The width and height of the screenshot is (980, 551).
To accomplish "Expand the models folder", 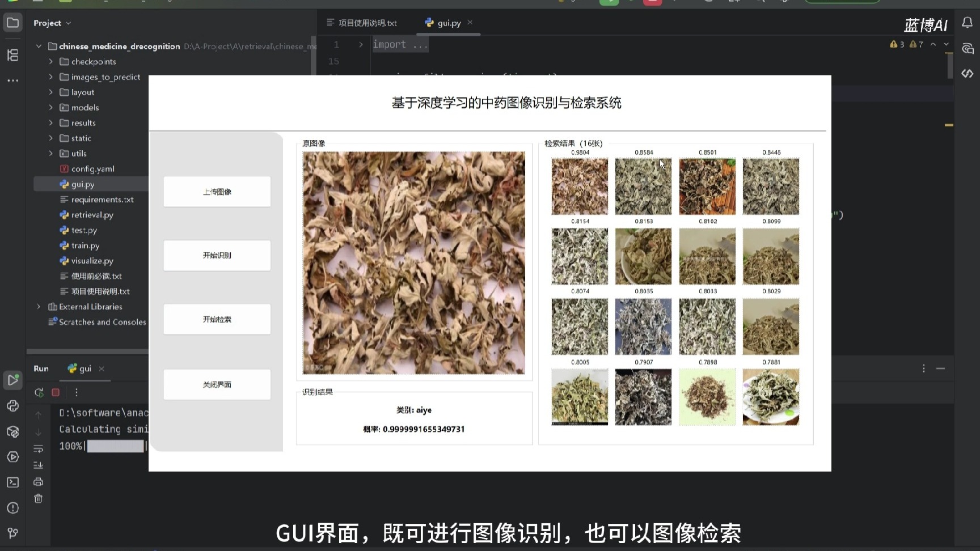I will (x=50, y=108).
